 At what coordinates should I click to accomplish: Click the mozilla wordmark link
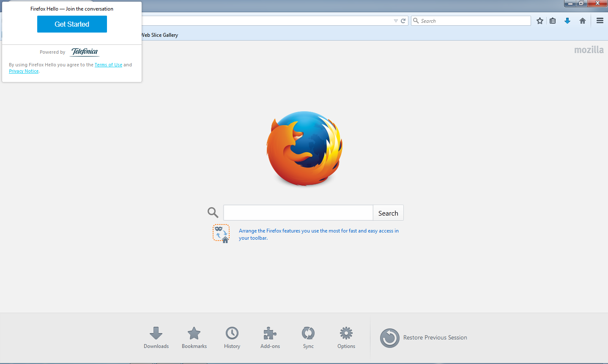coord(589,50)
